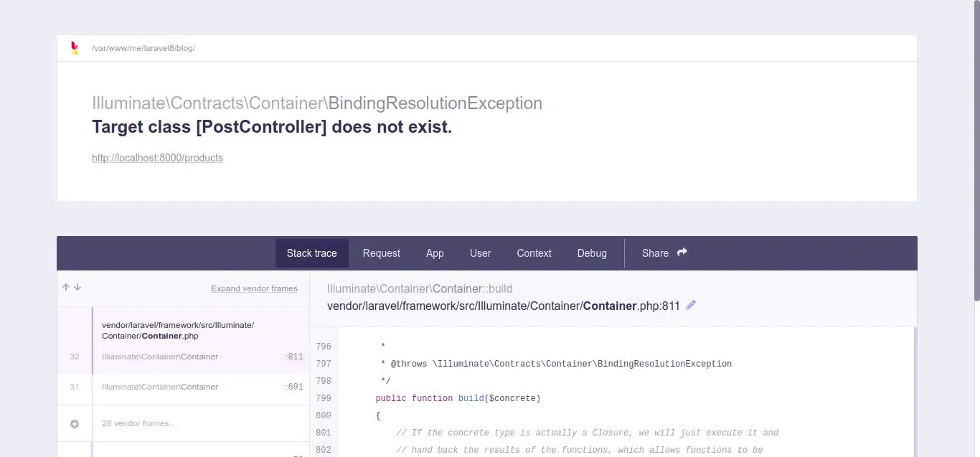Open the App tab
This screenshot has height=457, width=980.
[x=435, y=253]
